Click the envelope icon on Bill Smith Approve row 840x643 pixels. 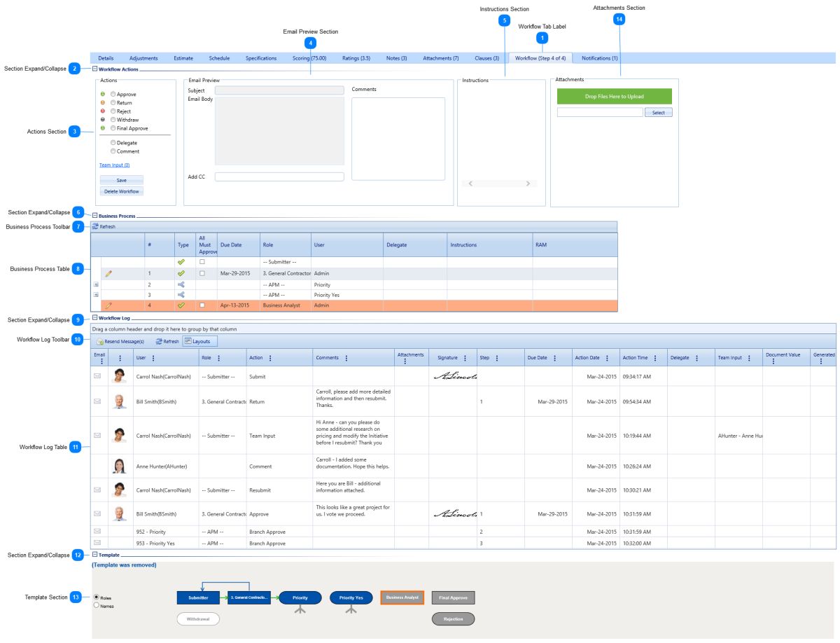pos(97,513)
